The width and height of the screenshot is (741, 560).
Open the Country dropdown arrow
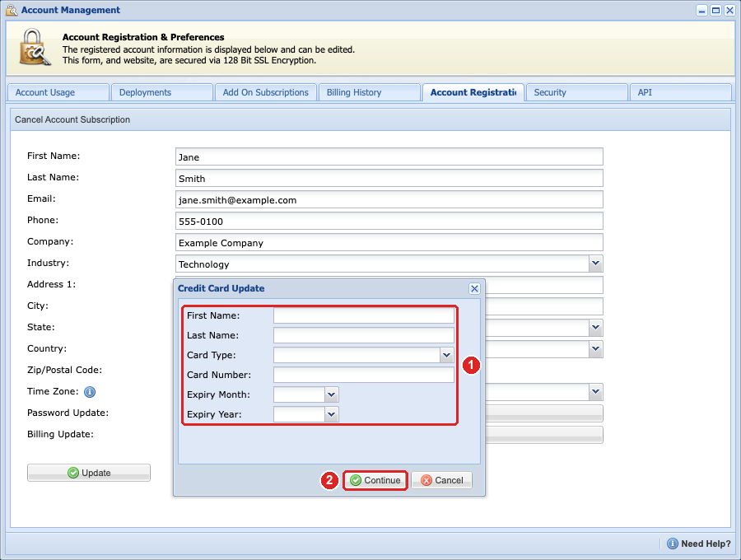[595, 348]
